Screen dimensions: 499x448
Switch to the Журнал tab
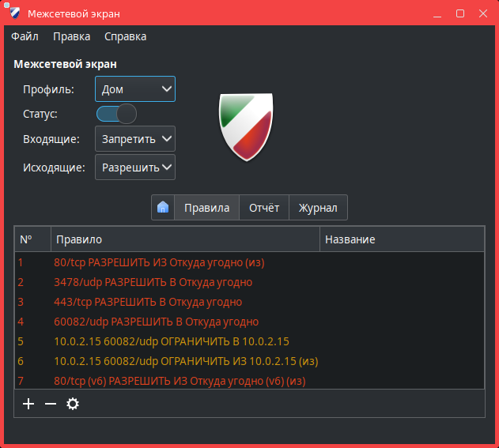point(318,208)
